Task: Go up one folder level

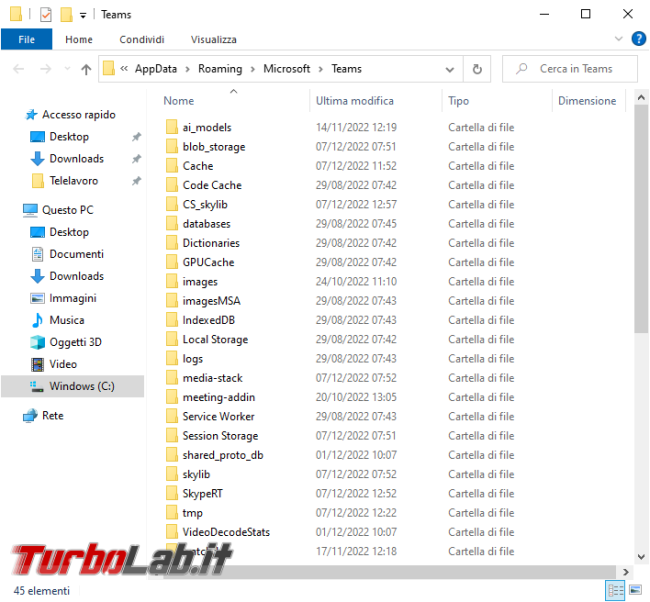Action: [x=86, y=69]
